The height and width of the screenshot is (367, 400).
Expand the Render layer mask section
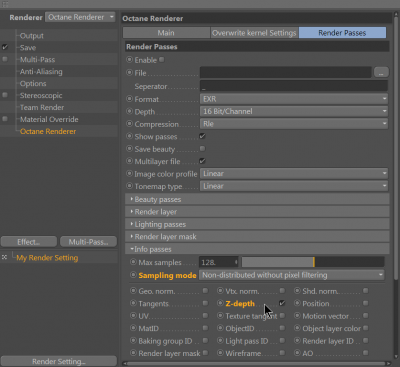point(257,237)
